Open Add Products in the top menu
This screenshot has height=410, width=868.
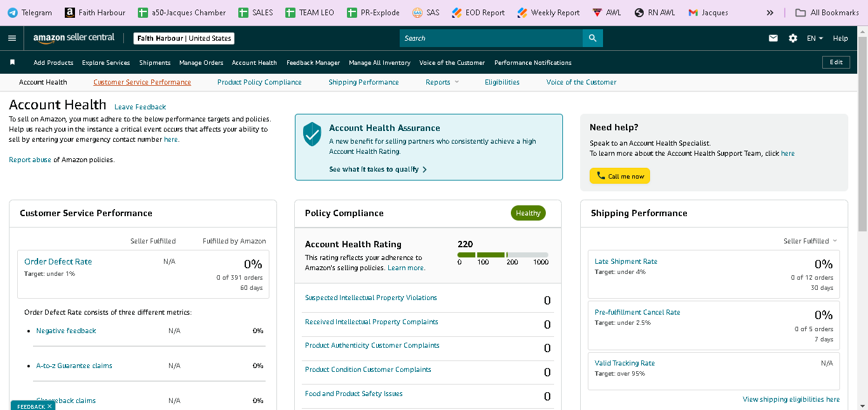pyautogui.click(x=53, y=62)
